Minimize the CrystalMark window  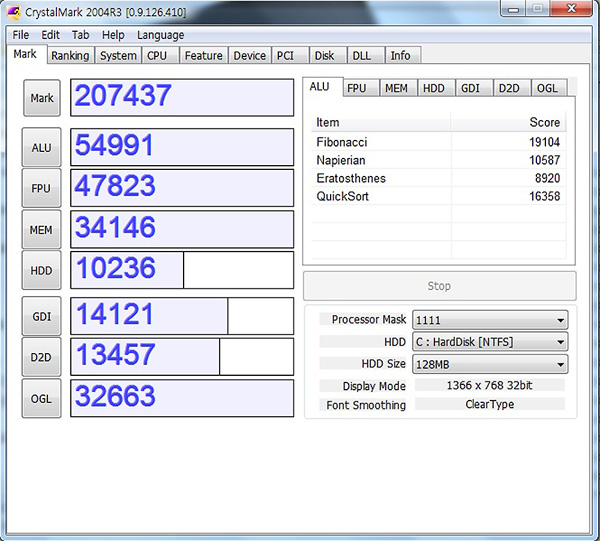513,9
